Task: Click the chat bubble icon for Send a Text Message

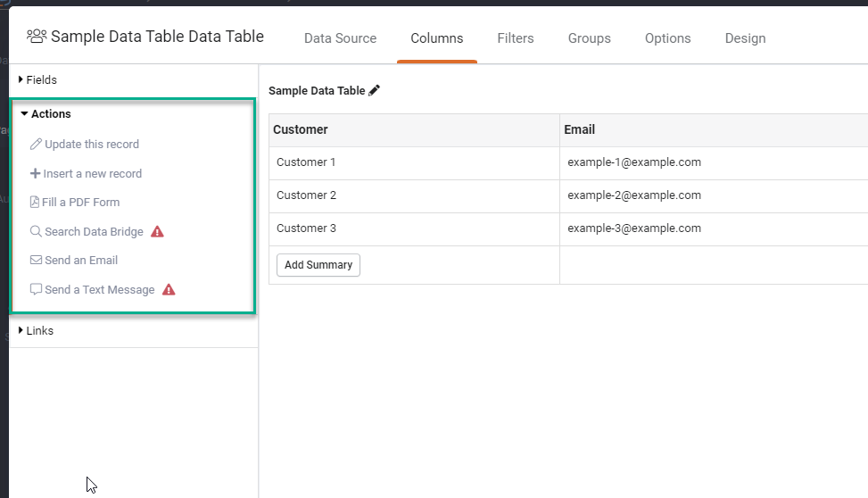Action: [x=36, y=289]
